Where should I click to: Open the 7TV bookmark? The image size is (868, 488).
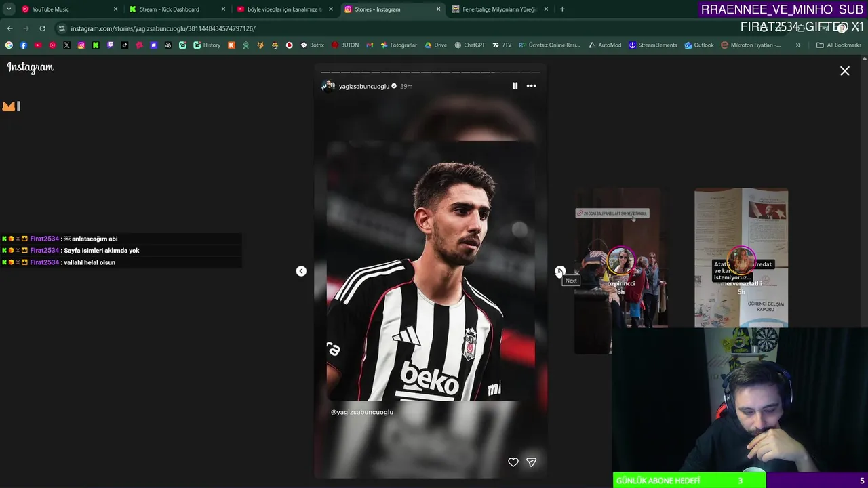point(502,45)
